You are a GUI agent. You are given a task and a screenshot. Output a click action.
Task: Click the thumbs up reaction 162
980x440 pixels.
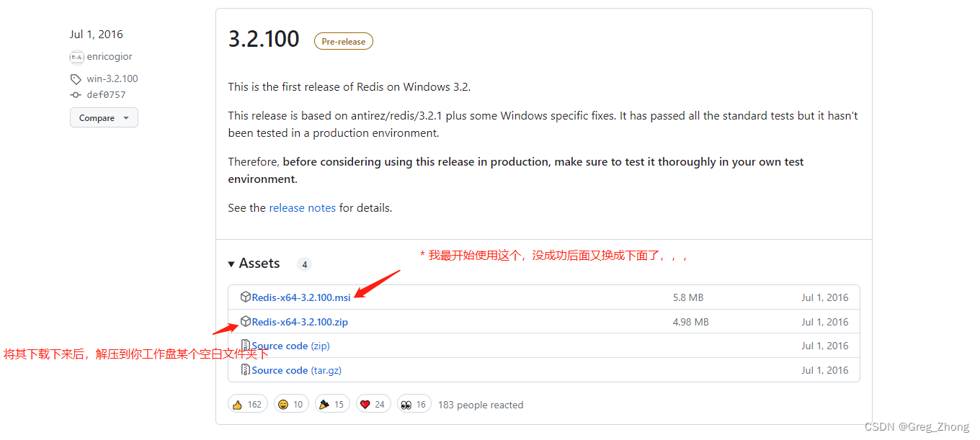248,404
